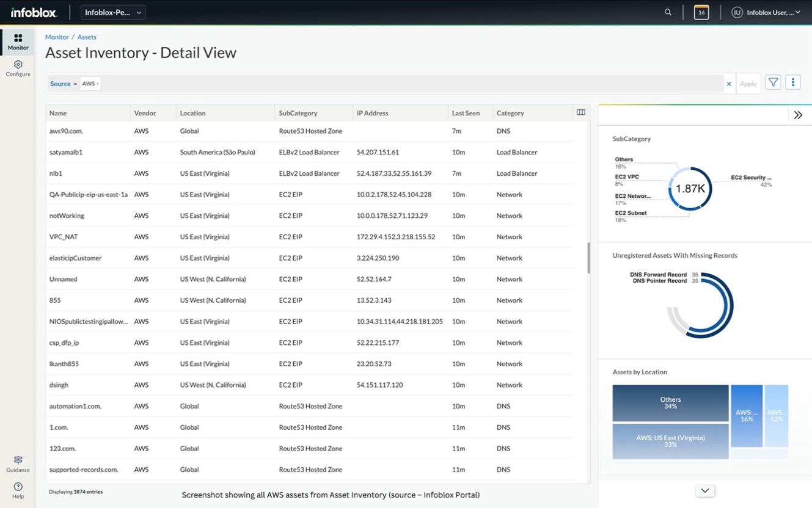Open the table column chooser icon
Screen dimensions: 812x508
(x=580, y=112)
